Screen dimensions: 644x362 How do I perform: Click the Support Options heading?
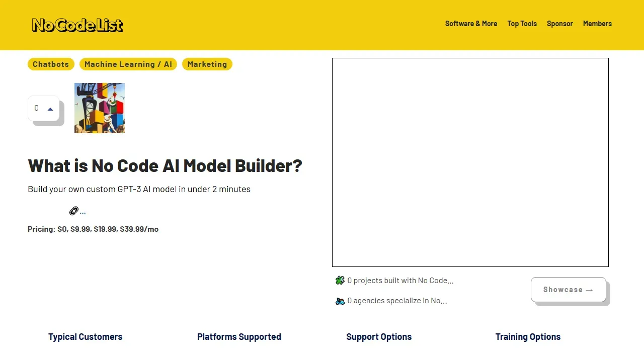click(379, 337)
